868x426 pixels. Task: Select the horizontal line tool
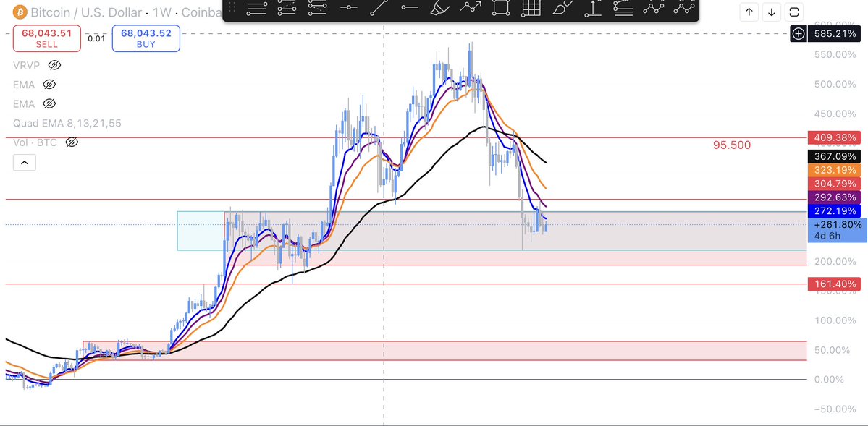click(x=349, y=7)
